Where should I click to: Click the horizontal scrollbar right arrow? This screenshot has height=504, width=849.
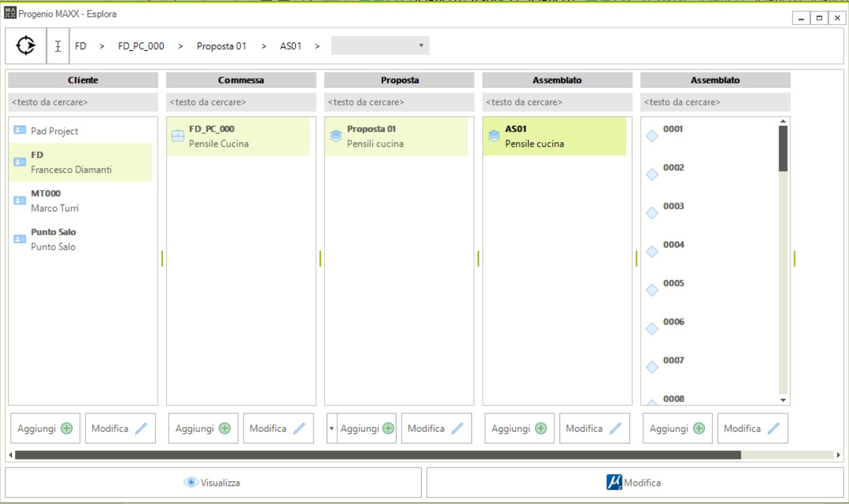[838, 454]
